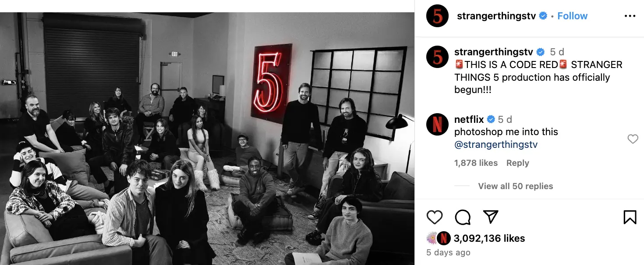Screen dimensions: 644x265
Task: Expand View all 50 replies
Action: [x=515, y=186]
